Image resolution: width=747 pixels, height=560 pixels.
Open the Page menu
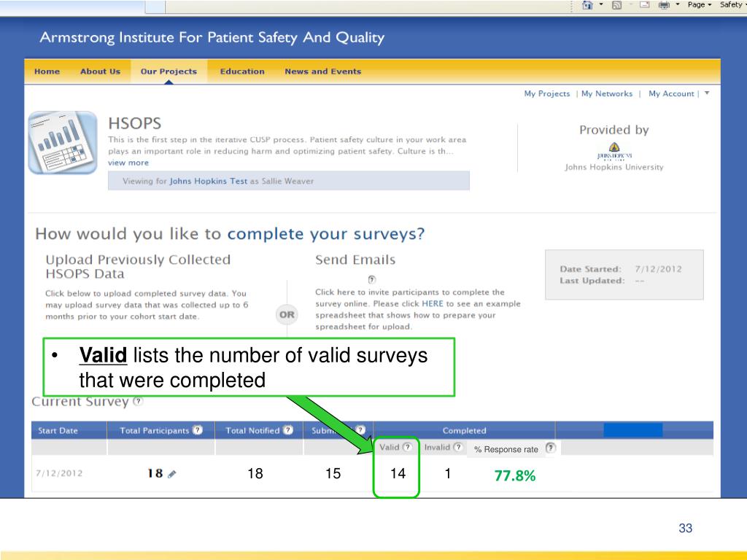coord(699,5)
